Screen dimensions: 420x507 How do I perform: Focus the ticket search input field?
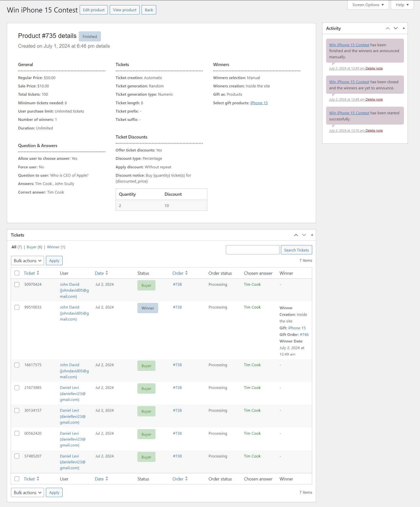253,250
